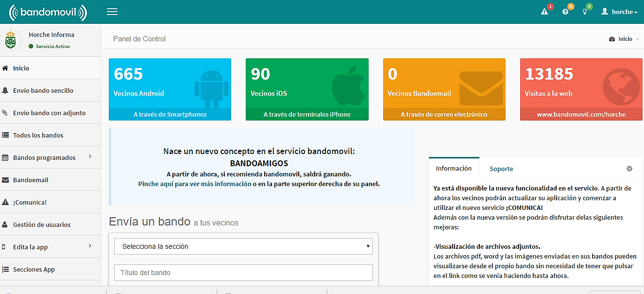Click the warning triangle icon for ¡Comunica!
The width and height of the screenshot is (644, 294).
pos(5,202)
